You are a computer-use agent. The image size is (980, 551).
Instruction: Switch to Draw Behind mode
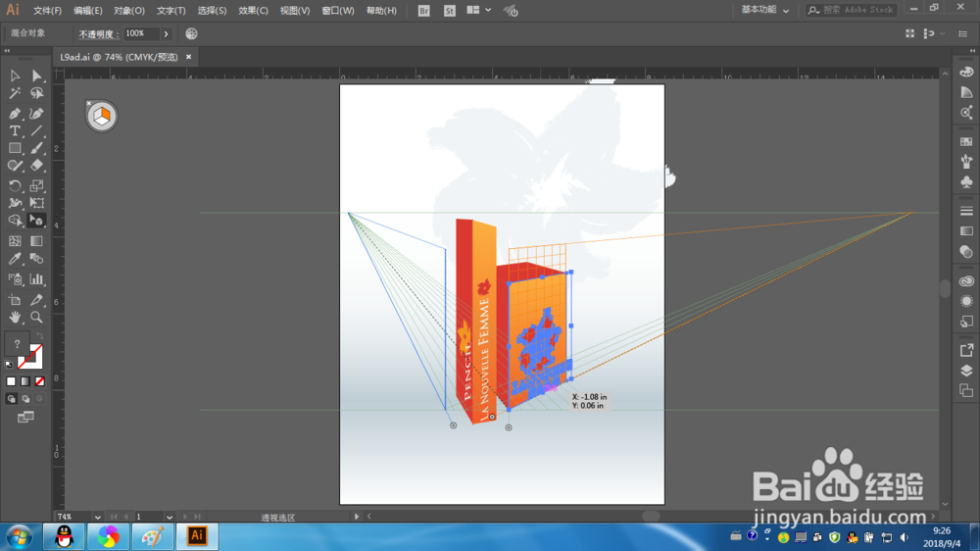[25, 398]
